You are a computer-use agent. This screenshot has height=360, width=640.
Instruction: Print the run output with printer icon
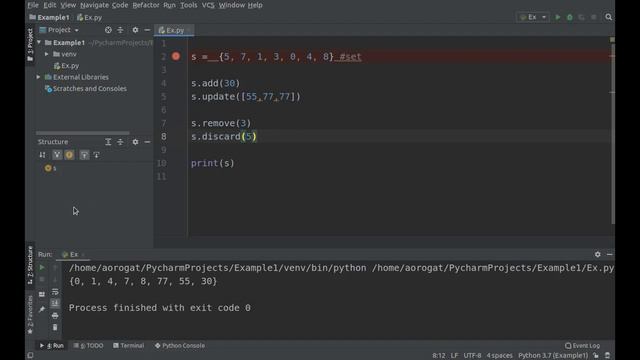coord(55,316)
